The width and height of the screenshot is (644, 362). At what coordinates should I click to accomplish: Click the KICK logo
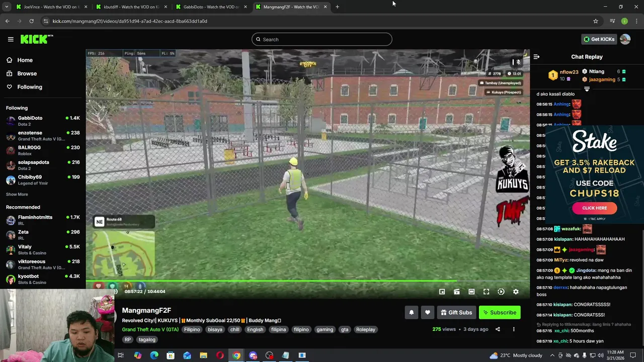pos(36,39)
